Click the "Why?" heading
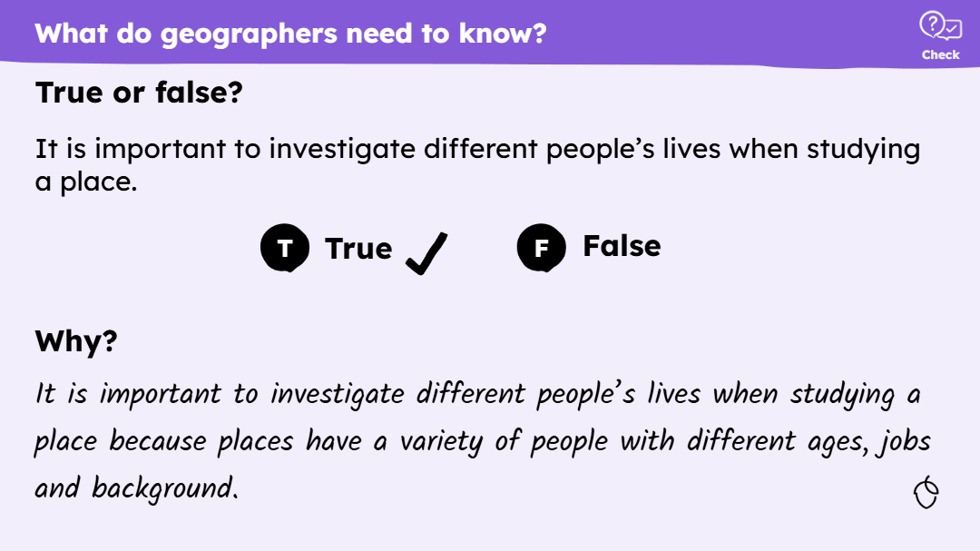 point(76,342)
